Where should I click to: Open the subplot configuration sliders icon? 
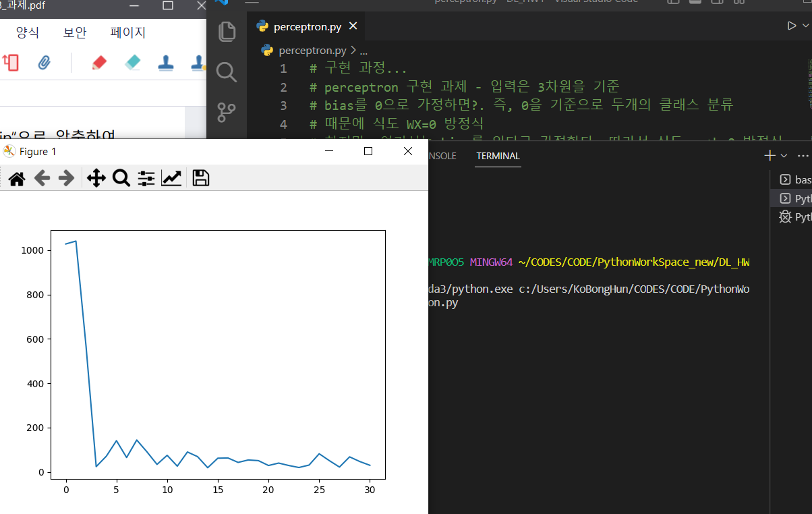tap(146, 177)
